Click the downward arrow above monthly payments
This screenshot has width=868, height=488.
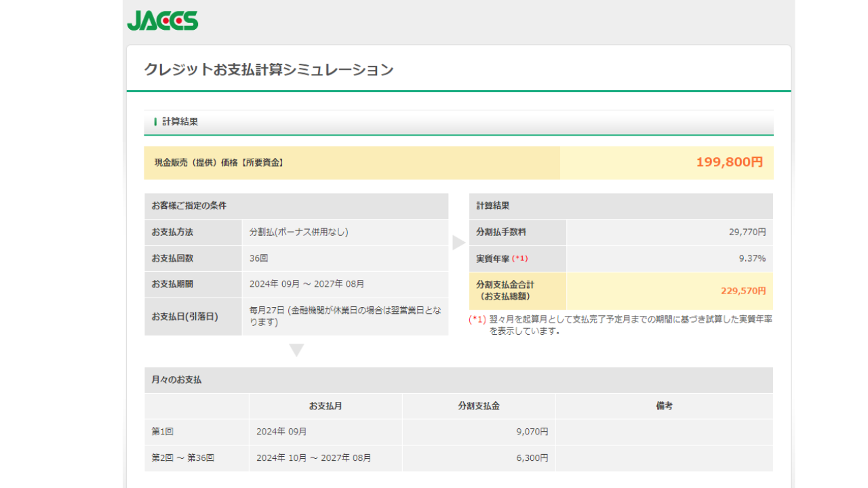296,350
